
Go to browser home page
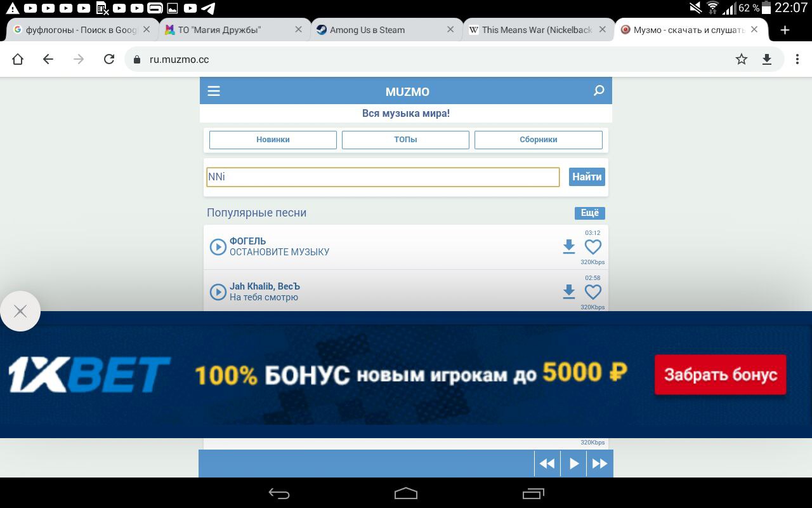click(x=18, y=59)
